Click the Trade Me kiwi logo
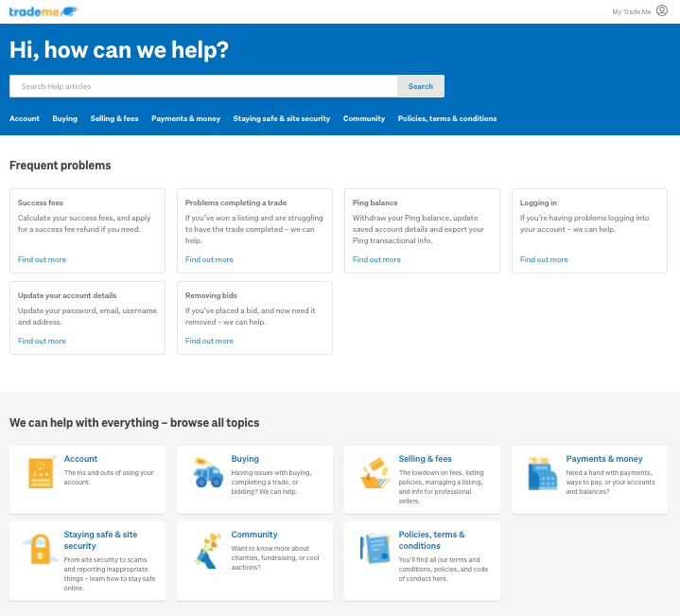This screenshot has height=616, width=680. (x=44, y=11)
